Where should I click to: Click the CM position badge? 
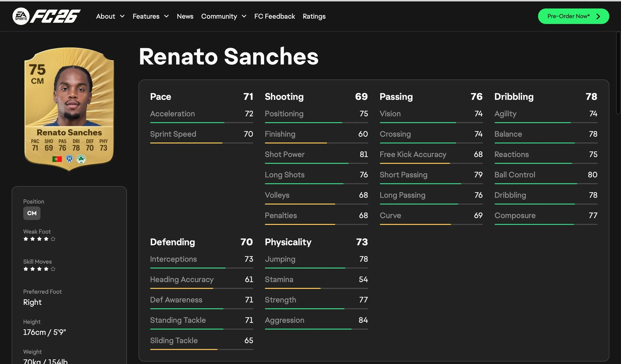tap(32, 213)
